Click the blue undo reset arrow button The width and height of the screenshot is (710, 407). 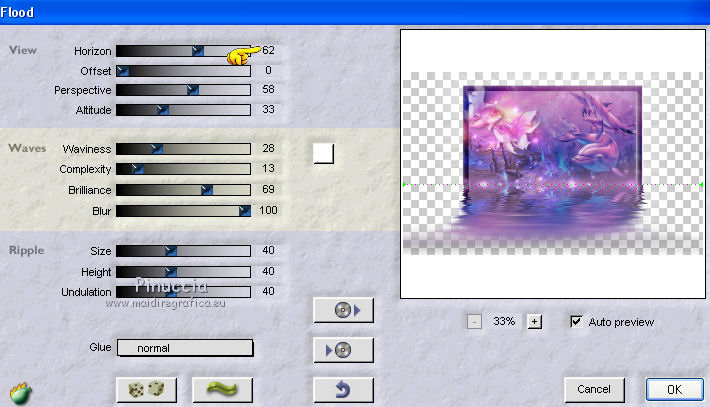(x=343, y=389)
